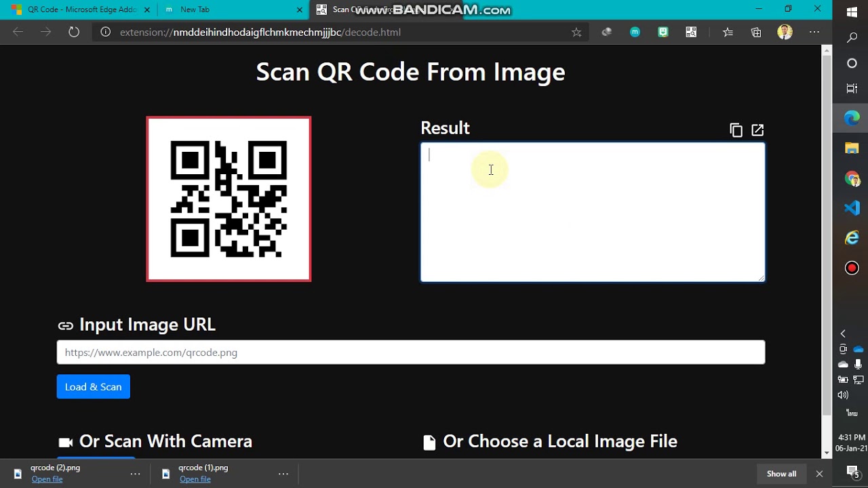Image resolution: width=868 pixels, height=488 pixels.
Task: Click the microphone tray icon
Action: pyautogui.click(x=858, y=365)
